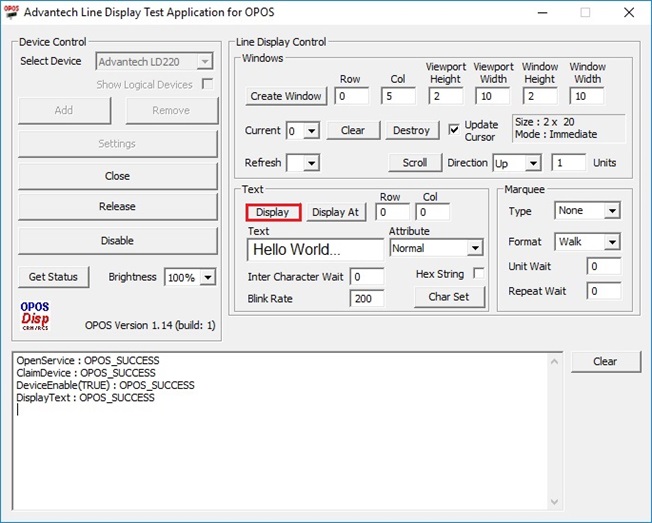Open the Marquee Format dropdown
The image size is (652, 523).
tap(611, 242)
